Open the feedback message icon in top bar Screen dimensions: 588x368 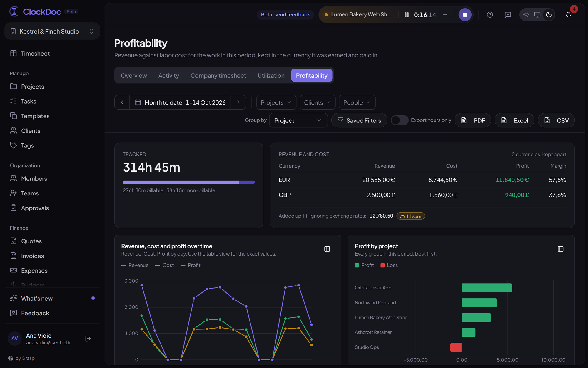pyautogui.click(x=508, y=15)
